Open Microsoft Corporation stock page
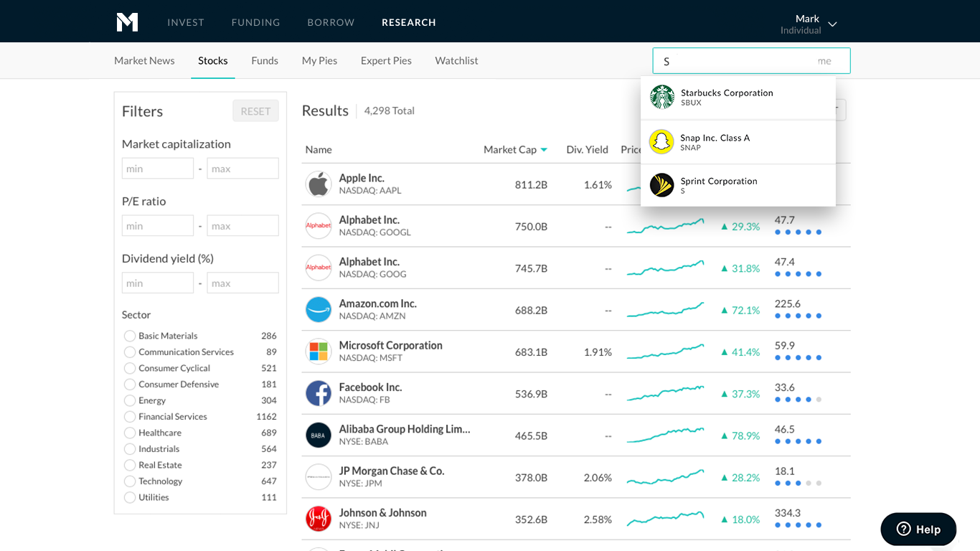Viewport: 980px width, 551px height. coord(390,345)
